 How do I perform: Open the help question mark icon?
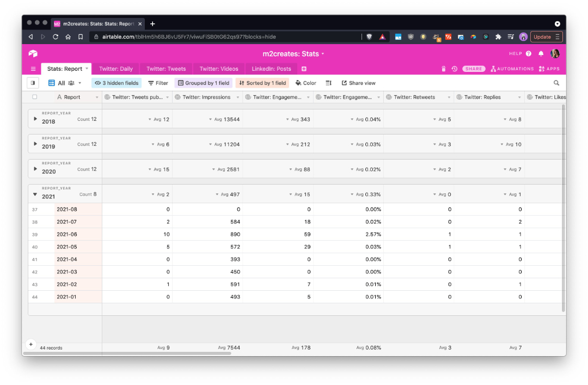tap(529, 54)
